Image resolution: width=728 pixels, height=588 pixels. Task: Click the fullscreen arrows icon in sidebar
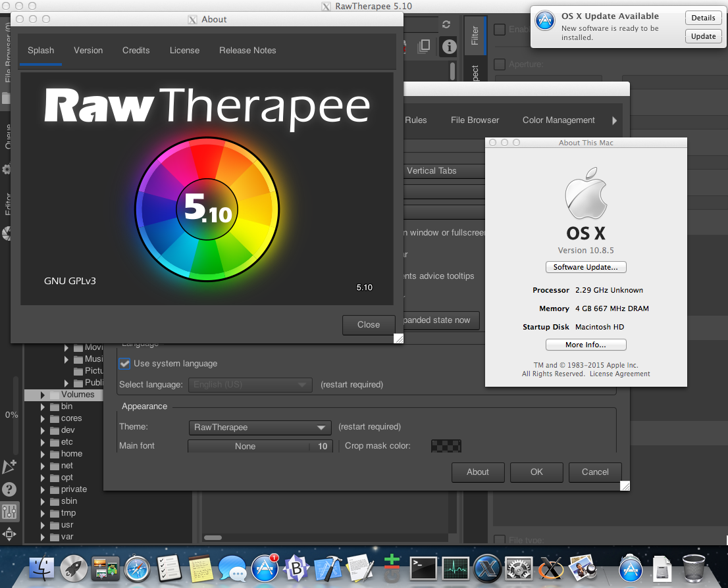[9, 533]
